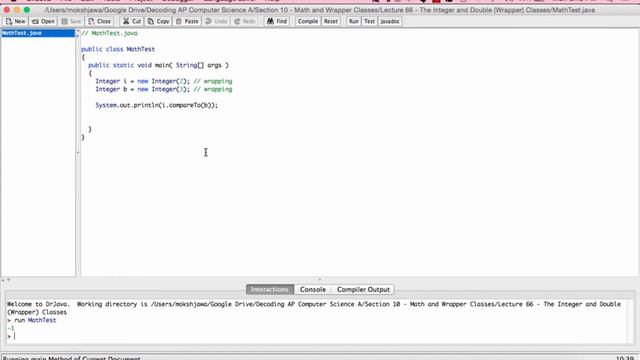640x360 pixels.
Task: Click the Interactions pane prompt input line
Action: tap(316, 336)
